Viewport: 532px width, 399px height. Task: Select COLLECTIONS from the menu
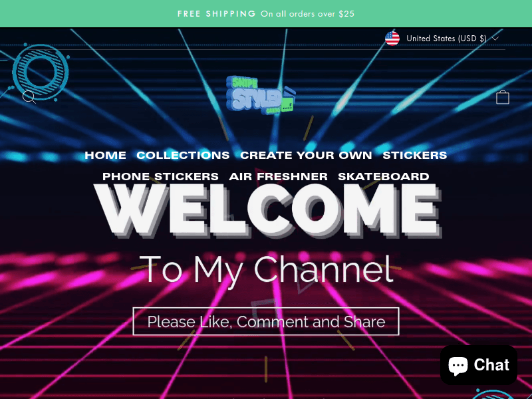183,155
